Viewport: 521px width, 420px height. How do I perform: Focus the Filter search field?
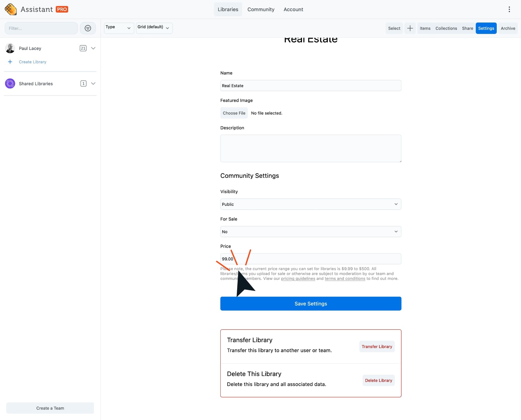click(41, 28)
